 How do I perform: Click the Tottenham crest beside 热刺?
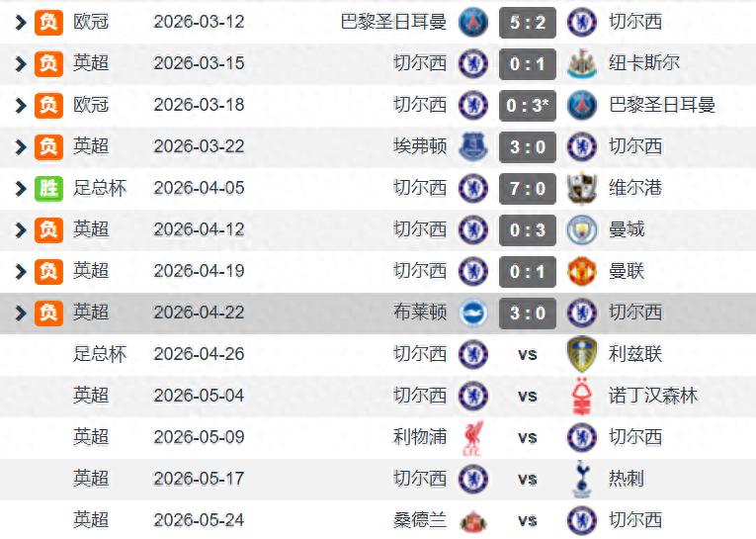pyautogui.click(x=582, y=478)
